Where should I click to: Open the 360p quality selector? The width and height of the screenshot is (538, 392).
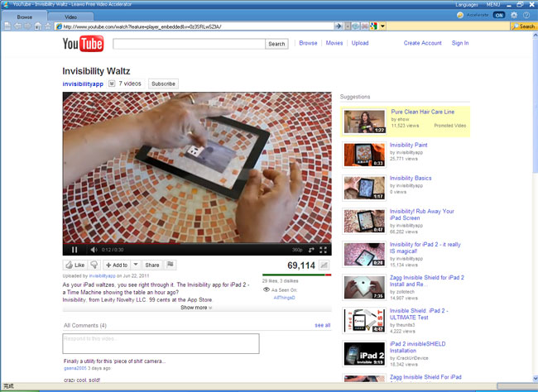click(297, 250)
